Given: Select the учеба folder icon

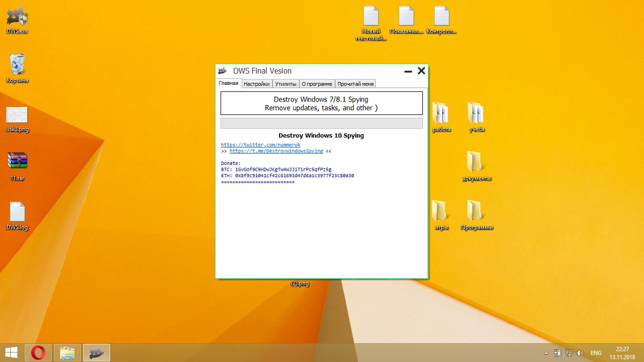Looking at the screenshot, I should 477,117.
